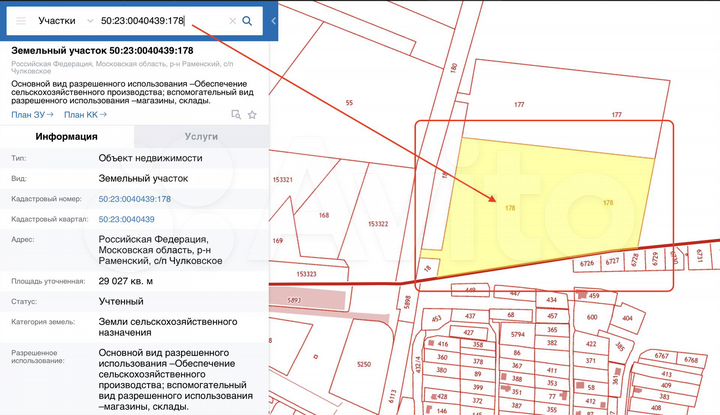
Task: Open cadastral quarter 50:23:0040439 link
Action: tap(126, 218)
